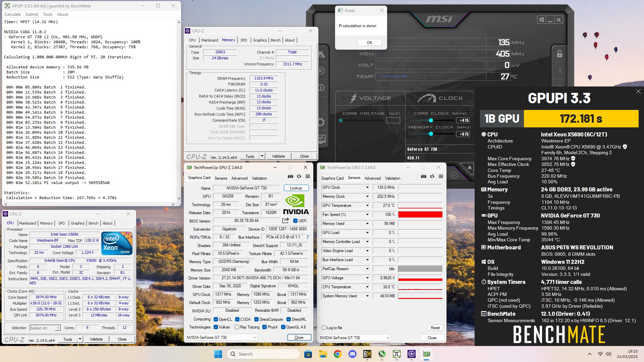Toggle the DirectCompute checkbox
The image size is (644, 362).
[256, 319]
